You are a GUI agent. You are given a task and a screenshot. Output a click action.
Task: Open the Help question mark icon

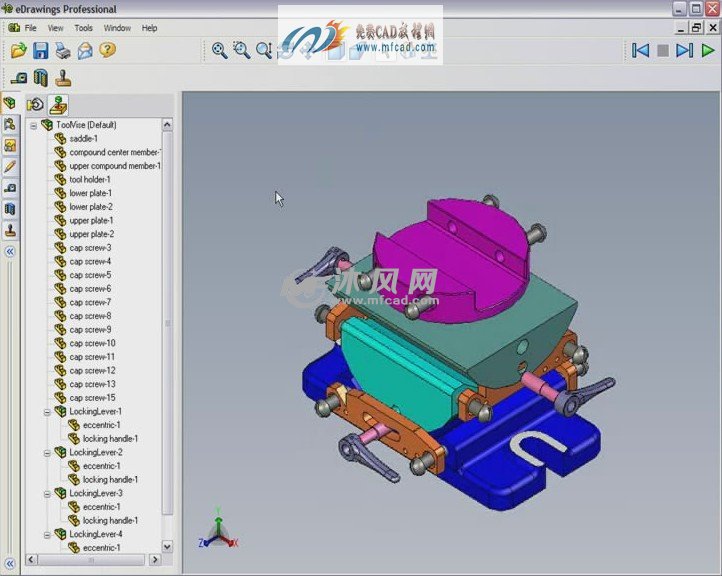(107, 50)
